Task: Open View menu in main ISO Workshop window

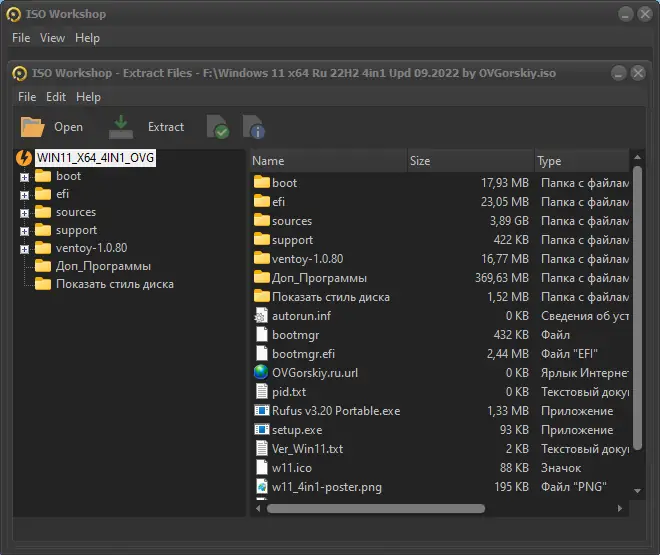Action: coord(53,38)
